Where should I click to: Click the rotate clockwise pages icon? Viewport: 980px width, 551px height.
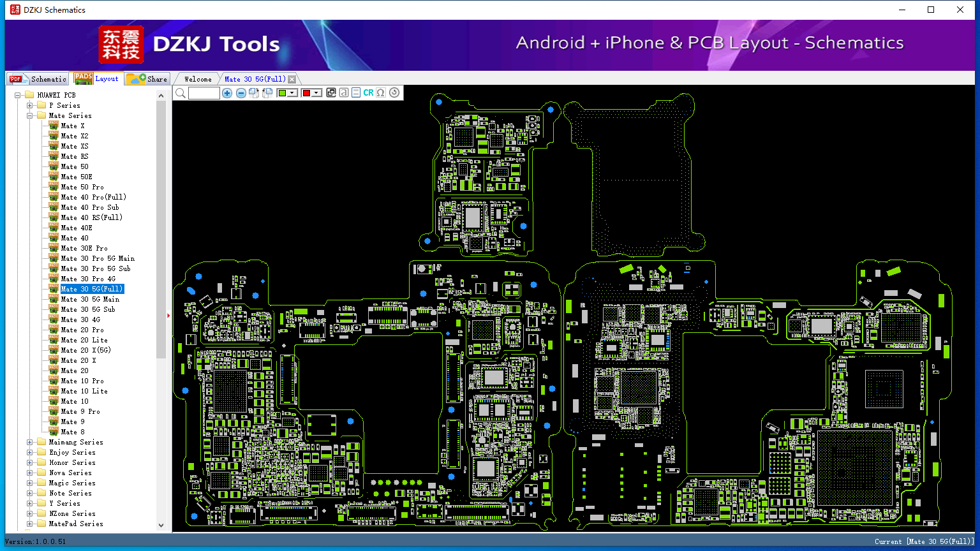pos(254,93)
